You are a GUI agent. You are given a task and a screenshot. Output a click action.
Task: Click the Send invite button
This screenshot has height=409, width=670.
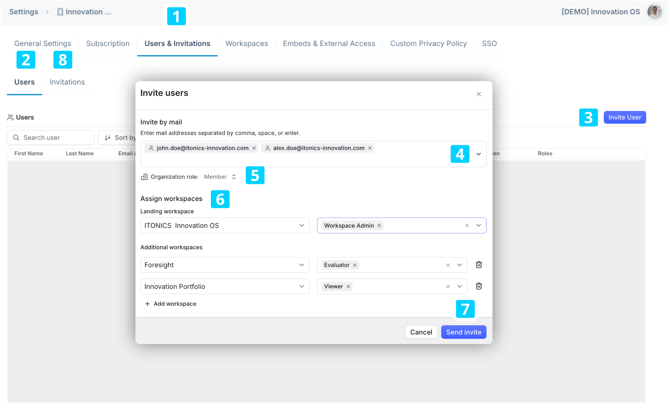[x=463, y=332]
